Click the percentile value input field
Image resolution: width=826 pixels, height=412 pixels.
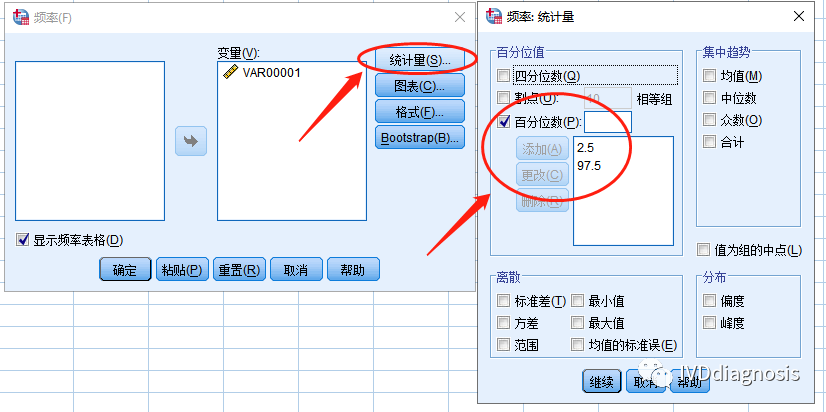(608, 122)
